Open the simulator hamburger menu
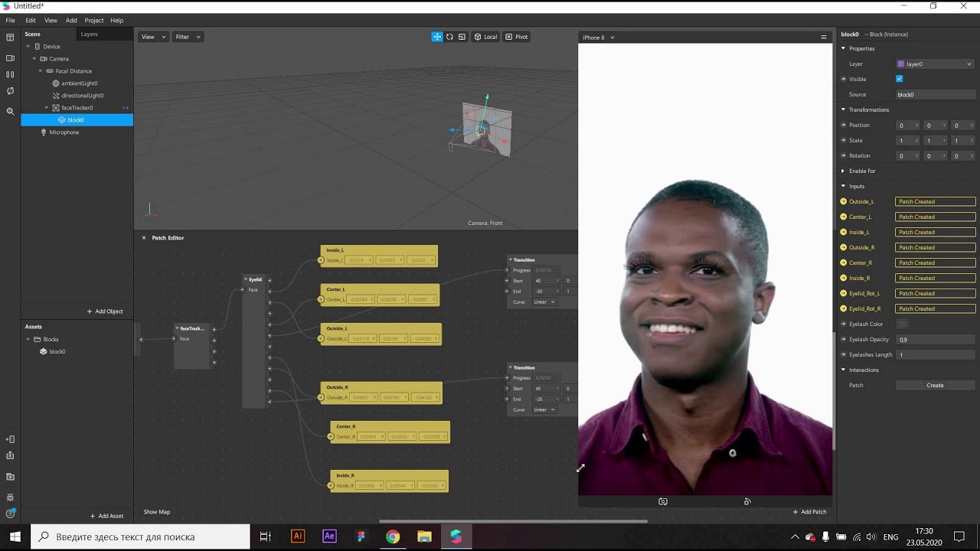 [824, 37]
